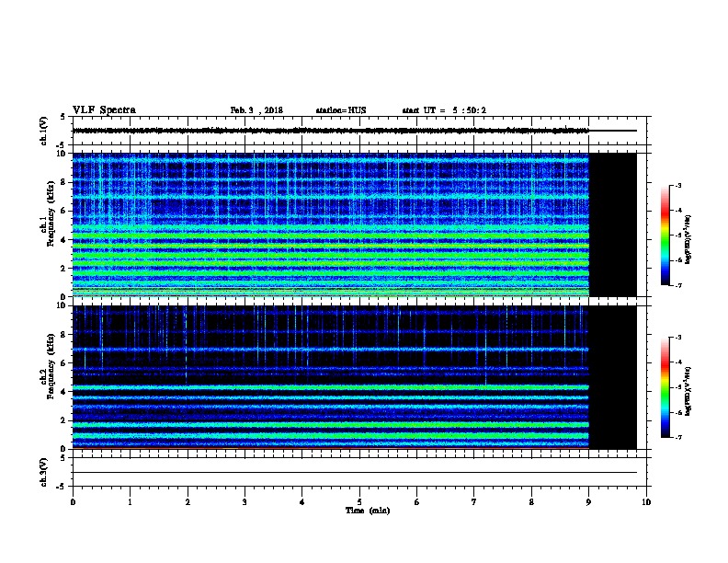Click the ch.2 color bar log(PSD) label

(x=688, y=391)
